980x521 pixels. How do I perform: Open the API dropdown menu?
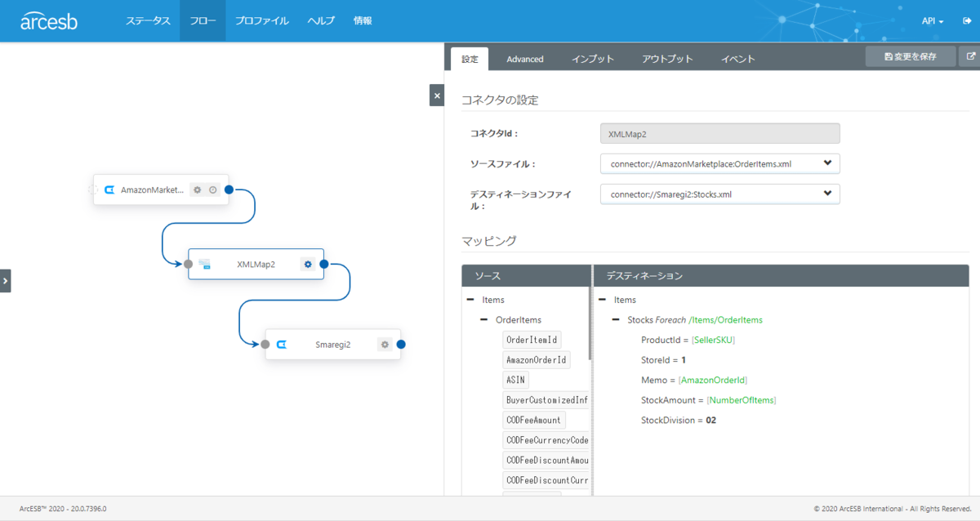(933, 21)
